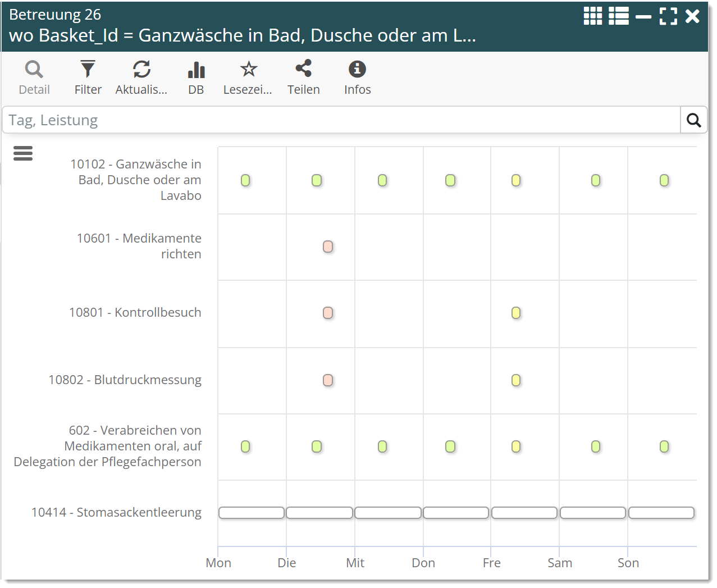
Task: Select the 10414 - Stomasackentleerung row label
Action: [116, 512]
